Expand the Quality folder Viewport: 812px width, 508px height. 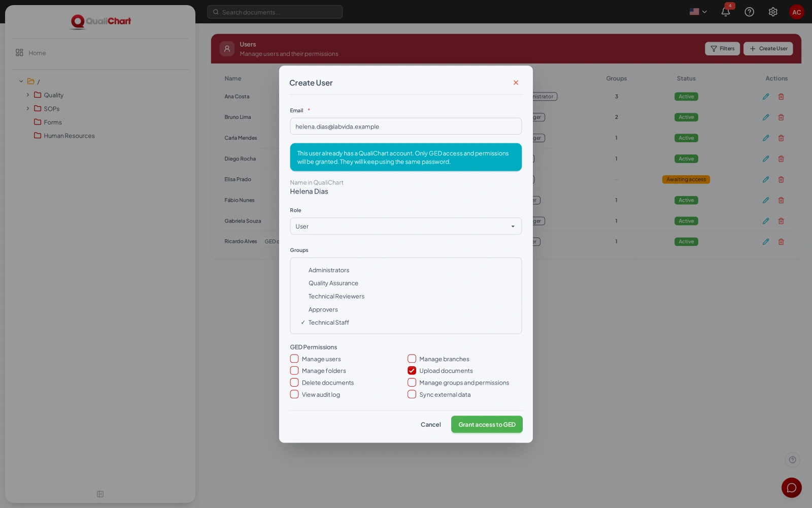pos(28,95)
